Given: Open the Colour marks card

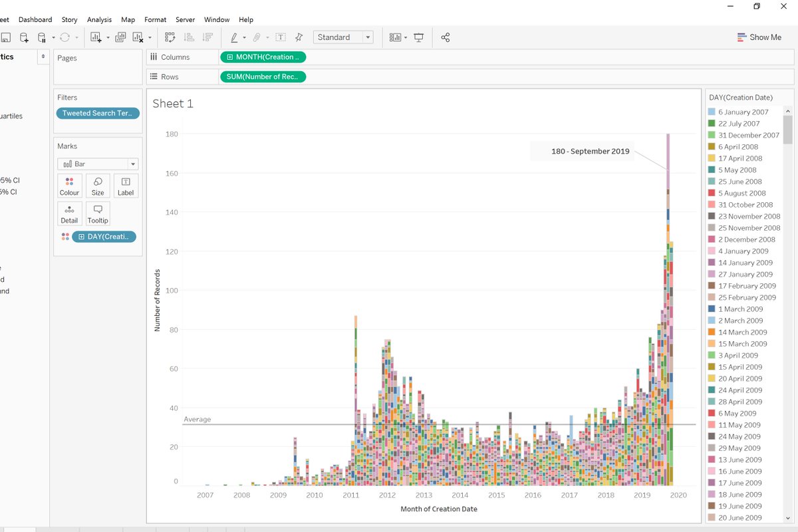Looking at the screenshot, I should pos(69,186).
